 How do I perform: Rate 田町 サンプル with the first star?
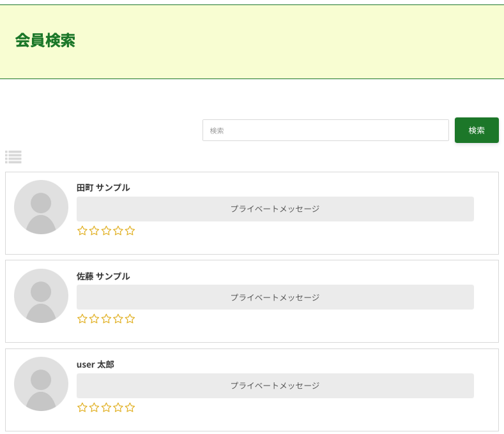tap(82, 231)
